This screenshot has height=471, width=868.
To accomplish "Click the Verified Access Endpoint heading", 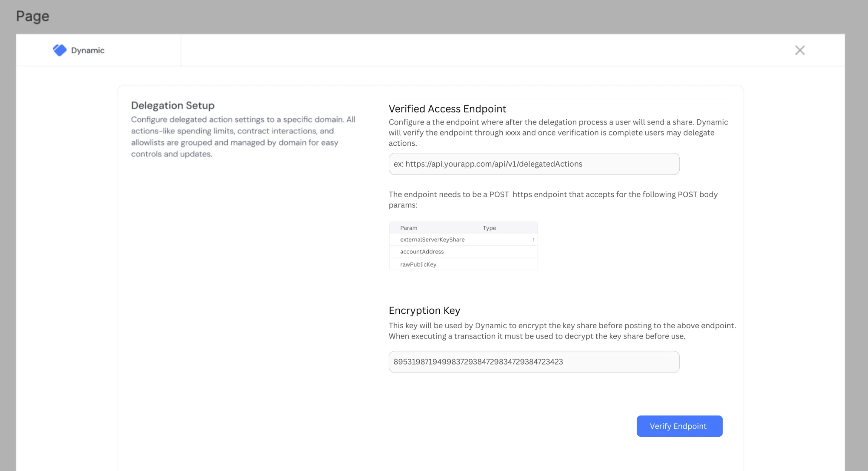I will (447, 109).
